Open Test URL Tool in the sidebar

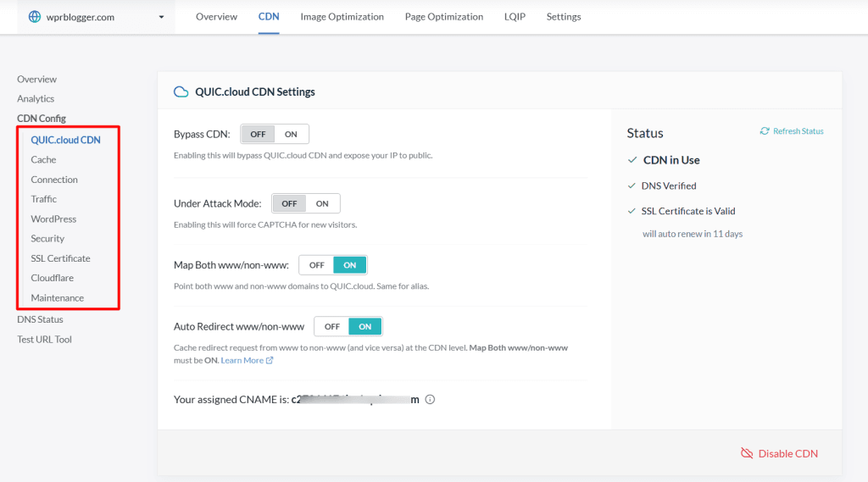(x=44, y=339)
